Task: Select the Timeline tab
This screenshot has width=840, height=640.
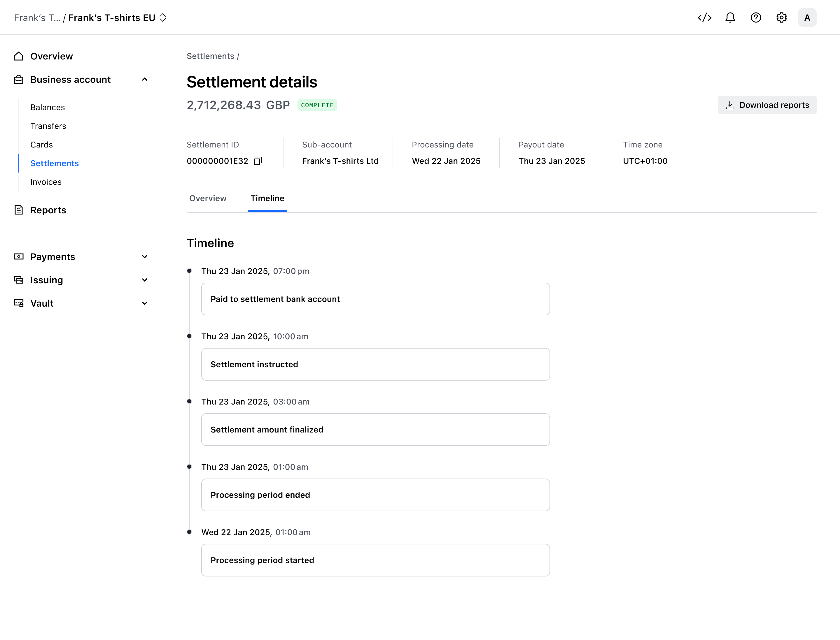Action: pos(267,198)
